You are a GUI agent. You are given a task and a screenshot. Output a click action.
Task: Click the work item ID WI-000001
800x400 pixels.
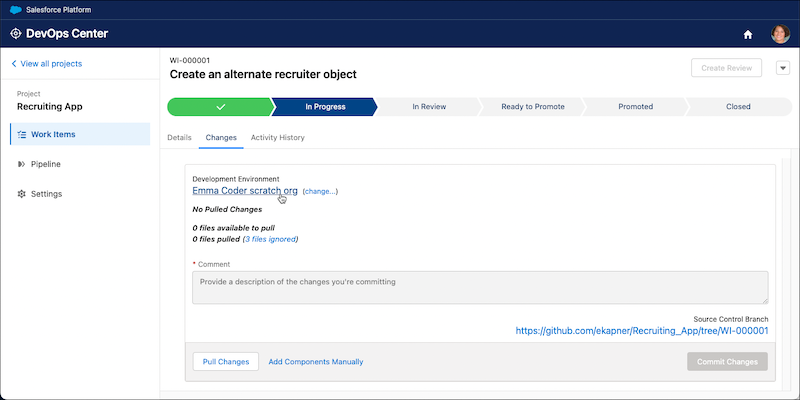click(x=190, y=61)
